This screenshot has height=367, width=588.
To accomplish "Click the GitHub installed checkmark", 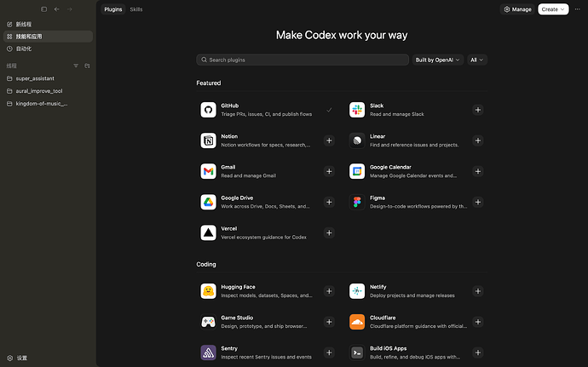I will (x=329, y=110).
